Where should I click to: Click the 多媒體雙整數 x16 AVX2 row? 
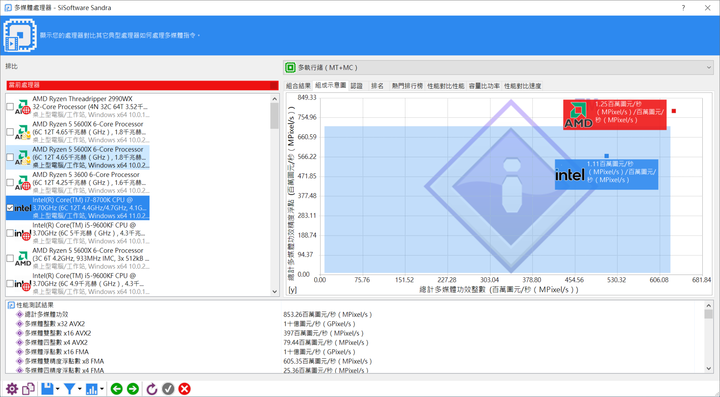(58, 333)
